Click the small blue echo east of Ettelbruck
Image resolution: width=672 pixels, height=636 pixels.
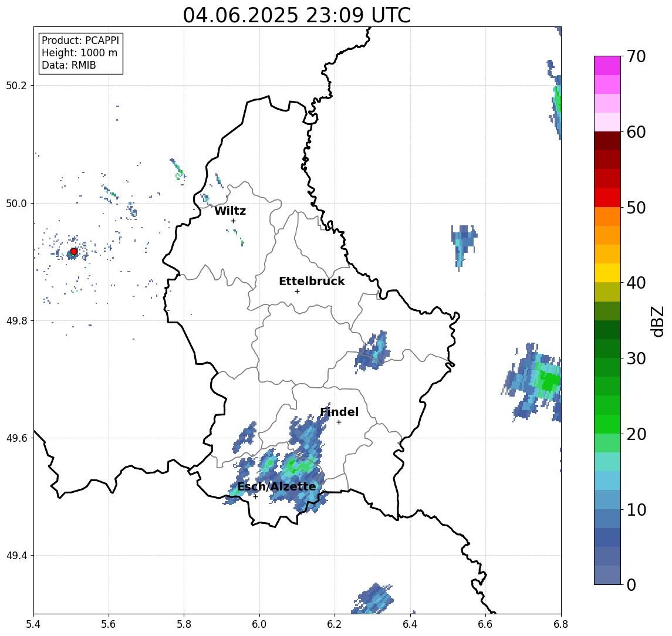pyautogui.click(x=373, y=351)
